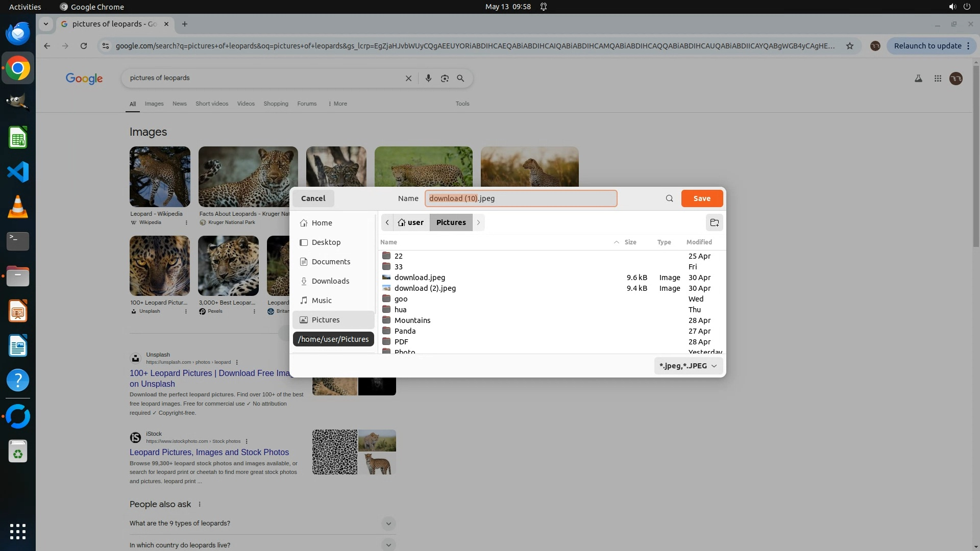Viewport: 980px width, 551px height.
Task: Open Google Lens image search icon
Action: click(x=445, y=78)
